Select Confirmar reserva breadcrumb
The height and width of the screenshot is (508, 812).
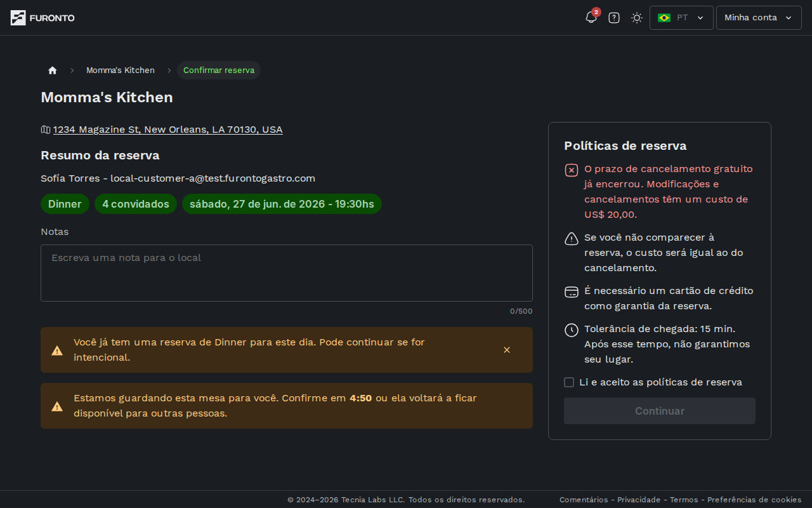[219, 70]
